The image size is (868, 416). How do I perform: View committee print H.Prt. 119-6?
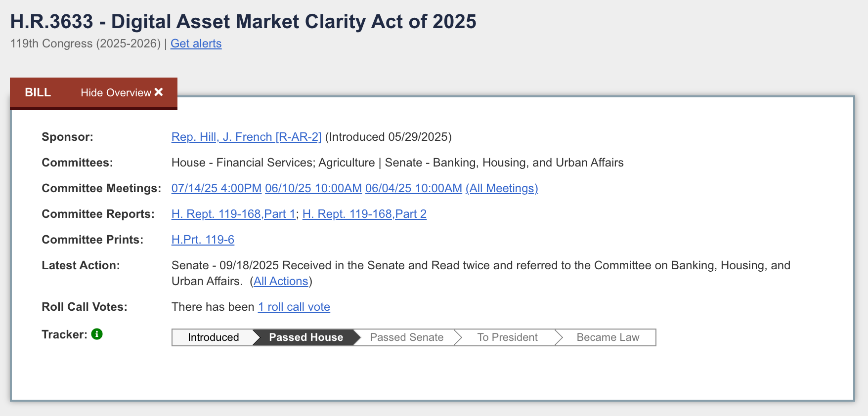(x=203, y=239)
